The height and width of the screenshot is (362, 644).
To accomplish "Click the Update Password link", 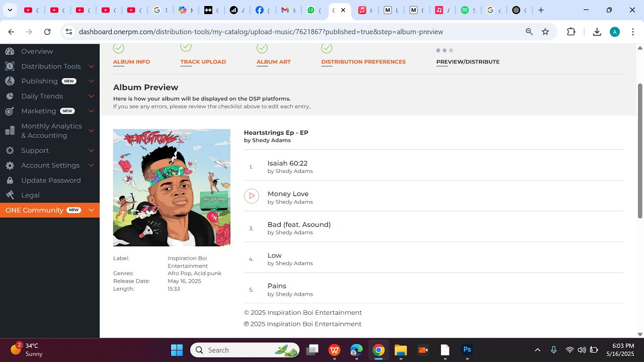I will coord(51,180).
